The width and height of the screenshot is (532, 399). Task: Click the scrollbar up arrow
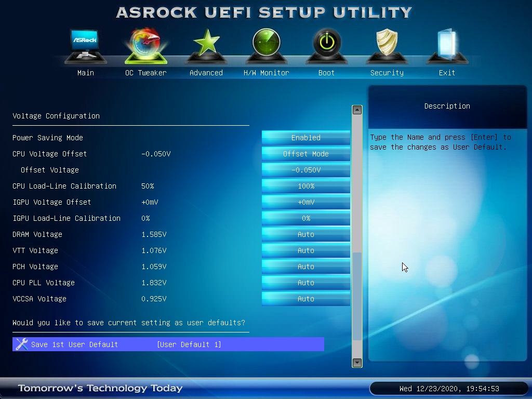click(357, 110)
